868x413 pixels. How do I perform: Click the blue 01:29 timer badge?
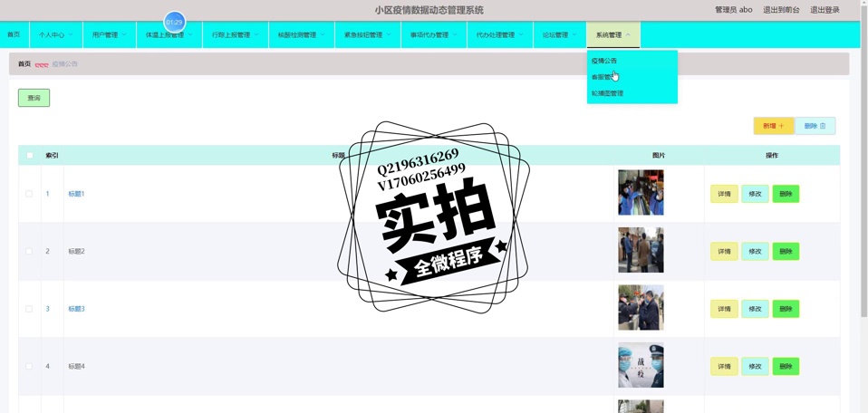point(174,21)
